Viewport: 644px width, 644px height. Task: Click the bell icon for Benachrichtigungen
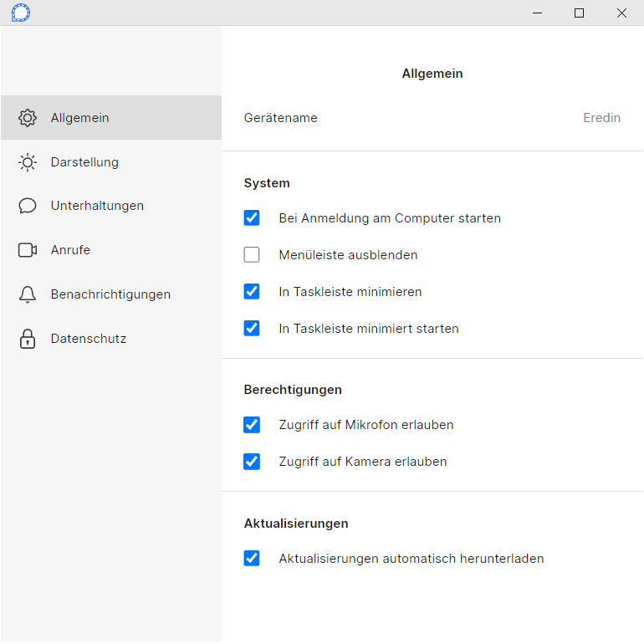(28, 294)
